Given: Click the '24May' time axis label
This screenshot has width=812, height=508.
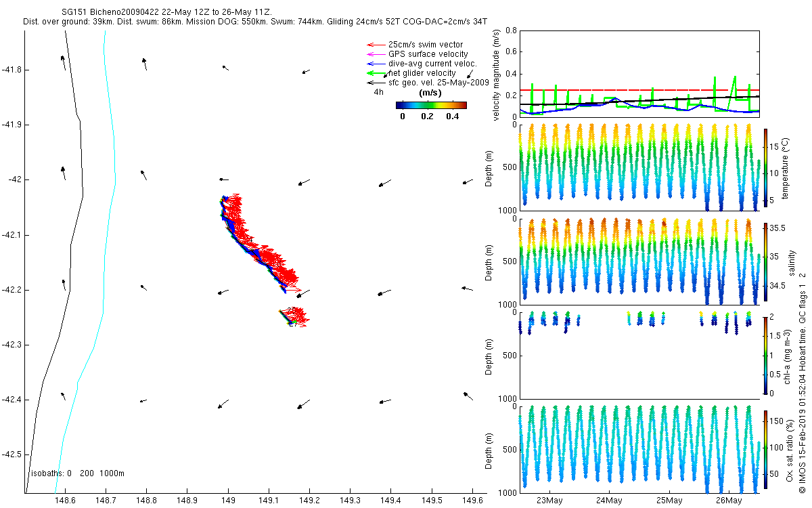Looking at the screenshot, I should click(609, 501).
